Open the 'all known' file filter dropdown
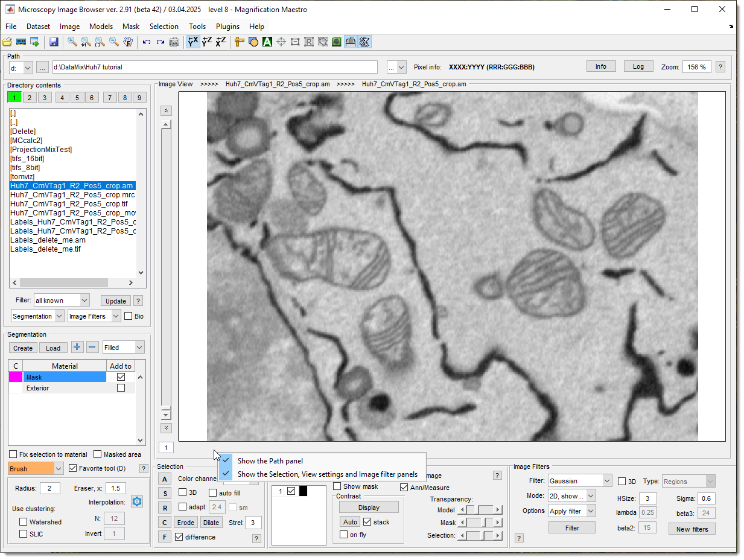This screenshot has height=560, width=744. (x=84, y=300)
